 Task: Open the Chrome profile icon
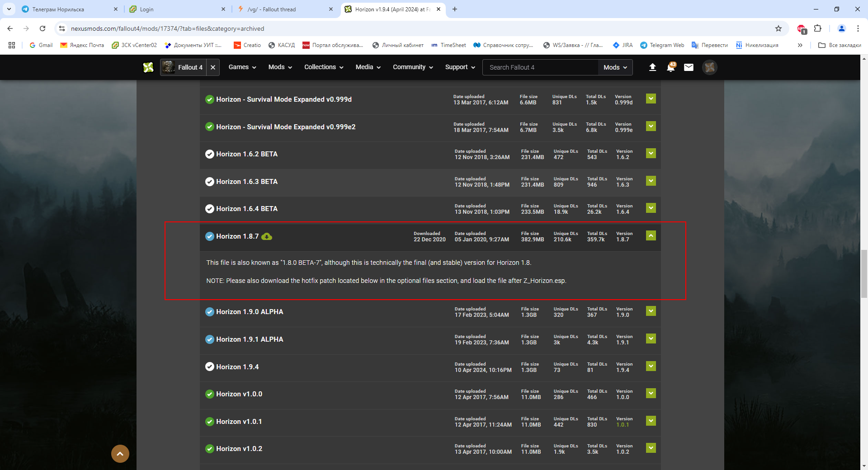pos(842,28)
